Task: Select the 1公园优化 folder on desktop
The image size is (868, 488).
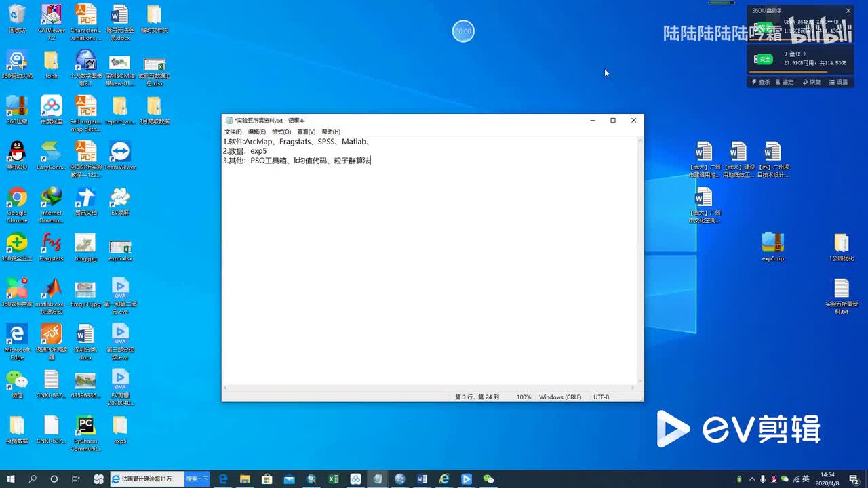Action: 841,247
